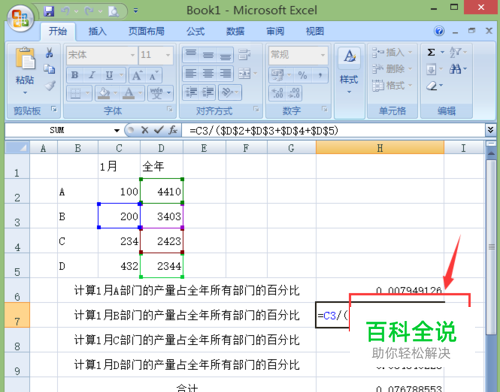Customize Quick Access Toolbar dropdown
This screenshot has width=500, height=392.
point(136,11)
